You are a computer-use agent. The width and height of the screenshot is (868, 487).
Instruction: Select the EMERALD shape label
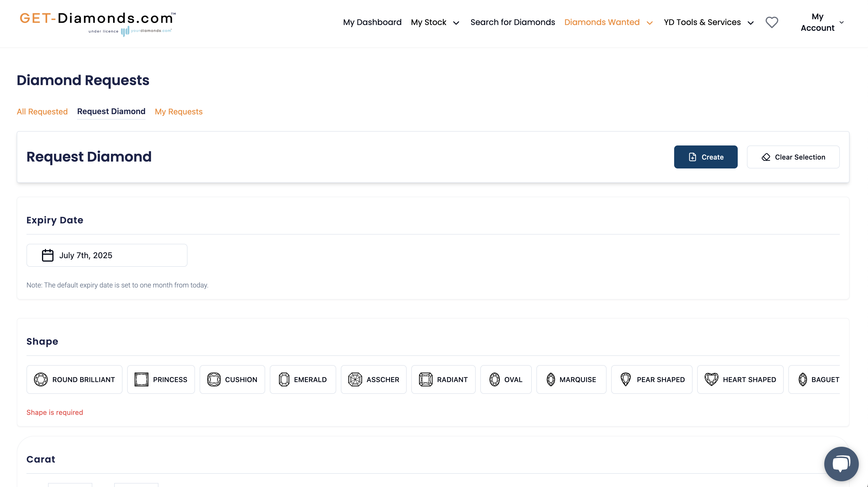(x=310, y=379)
